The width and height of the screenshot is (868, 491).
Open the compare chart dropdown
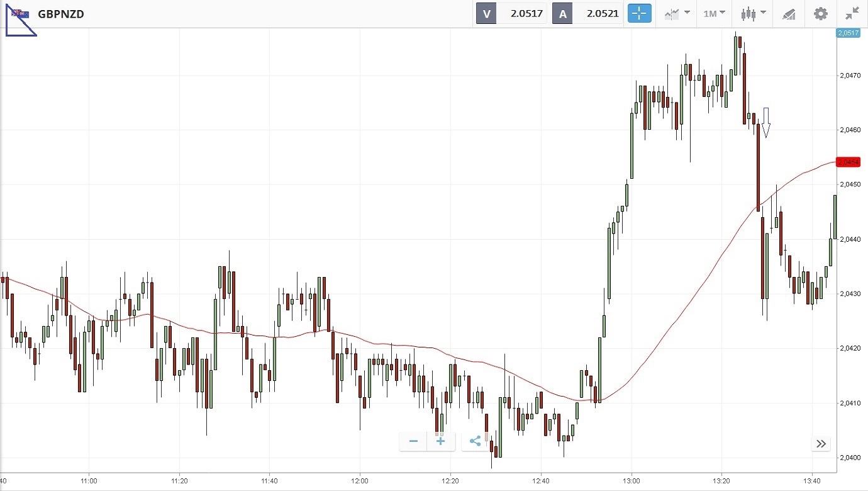[x=677, y=13]
